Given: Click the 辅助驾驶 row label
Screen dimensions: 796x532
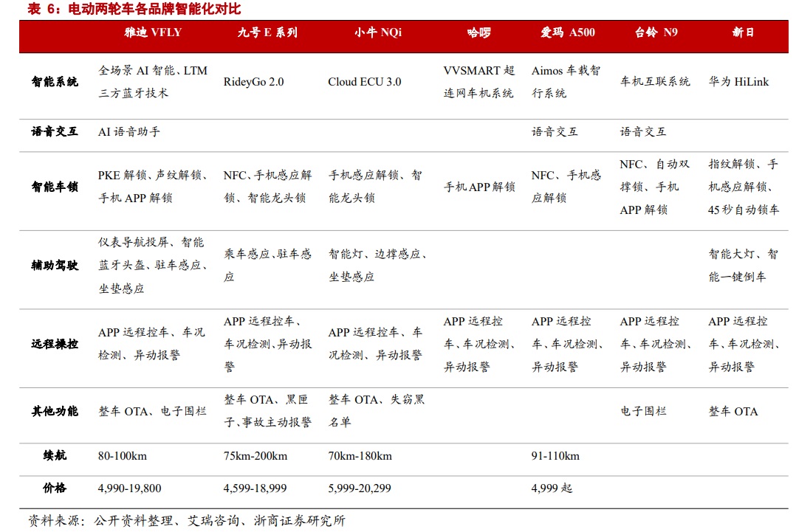Looking at the screenshot, I should click(x=55, y=265).
